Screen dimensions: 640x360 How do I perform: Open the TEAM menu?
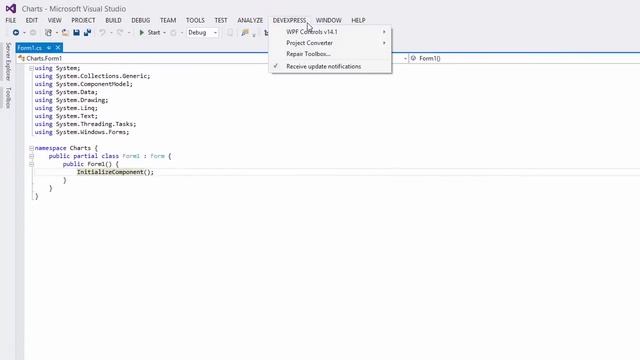click(168, 20)
